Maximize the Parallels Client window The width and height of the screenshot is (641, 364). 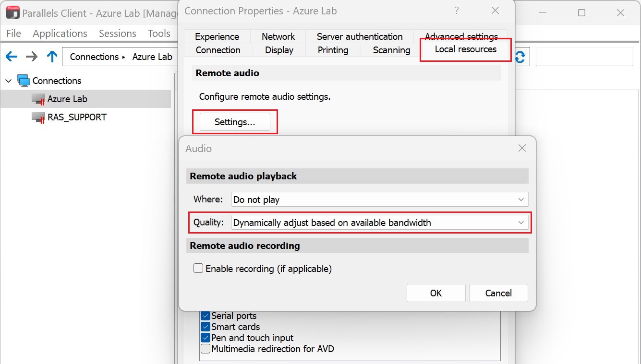[x=581, y=13]
